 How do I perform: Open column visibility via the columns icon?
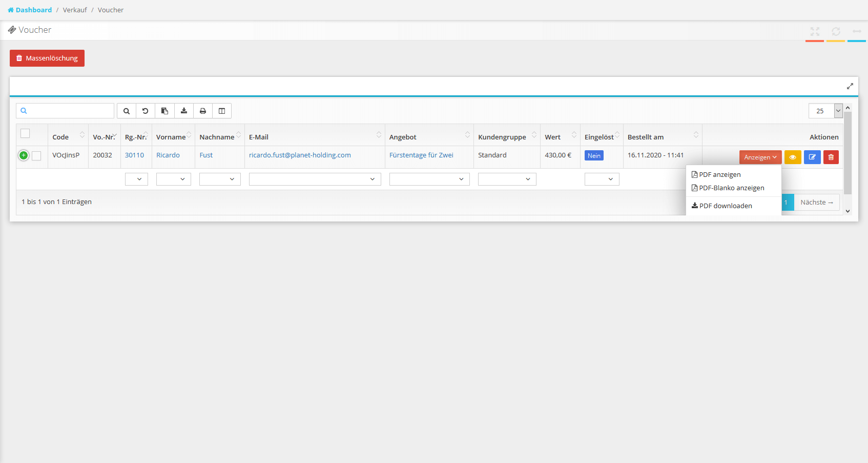pos(222,111)
